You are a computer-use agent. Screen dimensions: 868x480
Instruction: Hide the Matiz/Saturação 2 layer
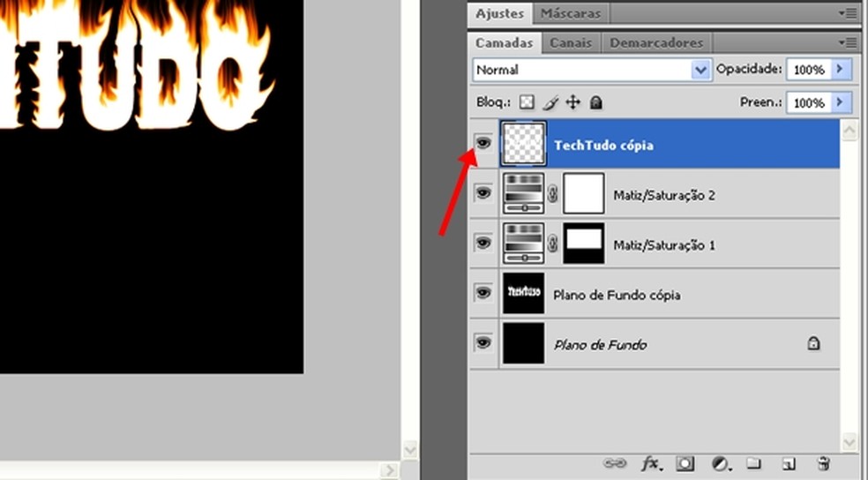click(x=483, y=193)
